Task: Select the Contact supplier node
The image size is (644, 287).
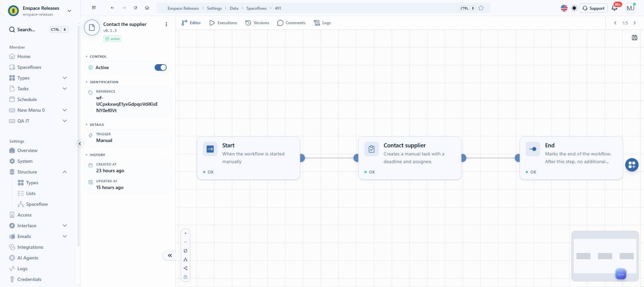Action: pyautogui.click(x=410, y=158)
